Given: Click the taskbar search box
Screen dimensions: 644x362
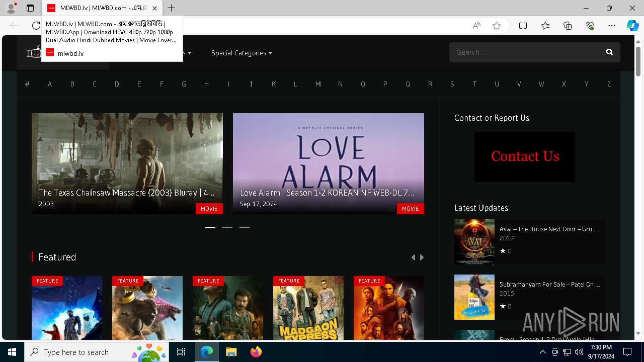Looking at the screenshot, I should (96, 352).
